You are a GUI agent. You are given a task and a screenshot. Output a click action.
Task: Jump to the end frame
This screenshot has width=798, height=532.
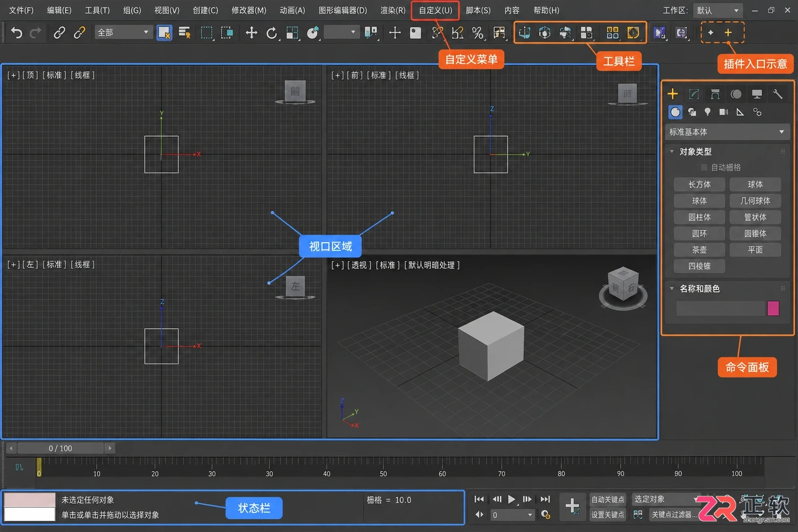coord(545,499)
